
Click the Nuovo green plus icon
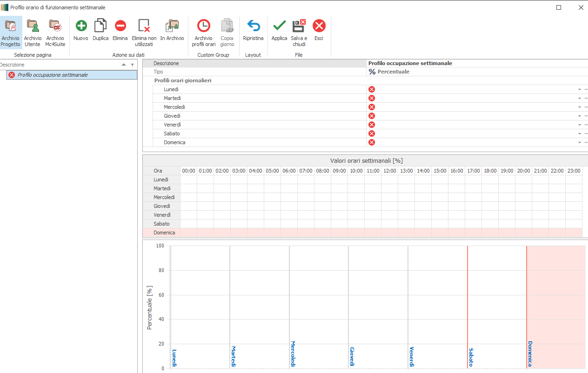tap(81, 26)
